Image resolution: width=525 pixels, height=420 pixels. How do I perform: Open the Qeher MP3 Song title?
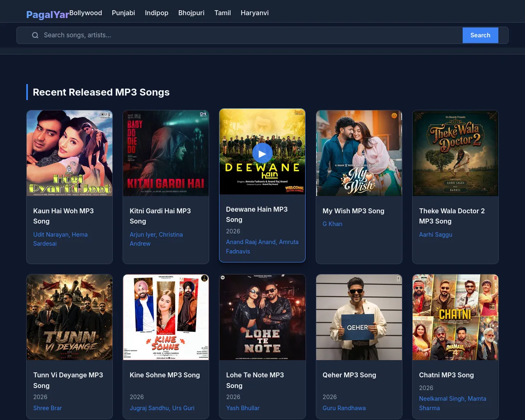[x=349, y=375]
